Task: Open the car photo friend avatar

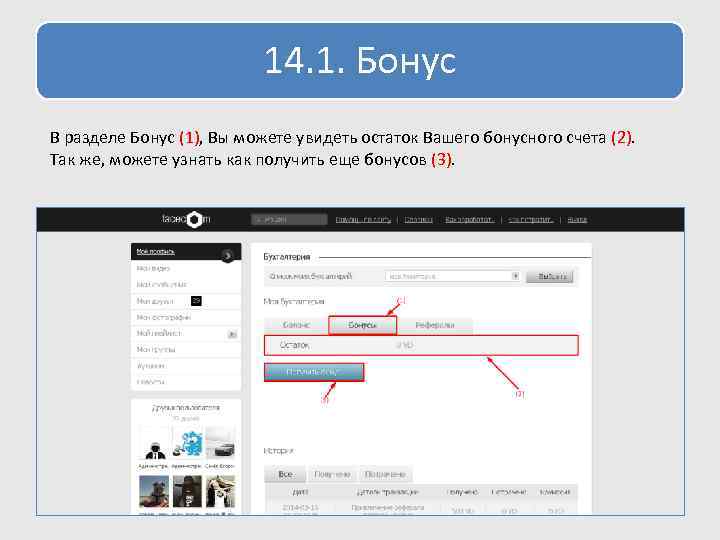Action: (220, 444)
